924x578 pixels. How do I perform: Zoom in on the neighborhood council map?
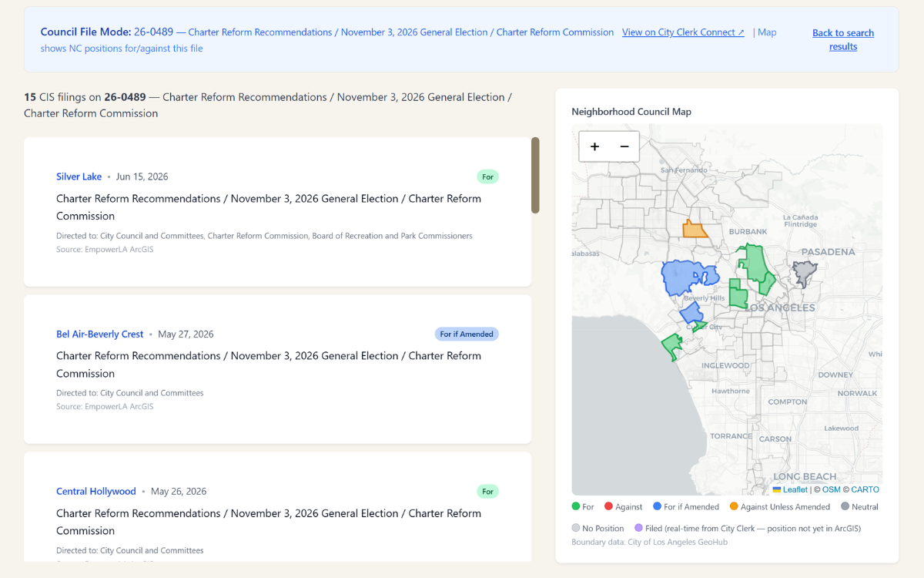pyautogui.click(x=594, y=146)
